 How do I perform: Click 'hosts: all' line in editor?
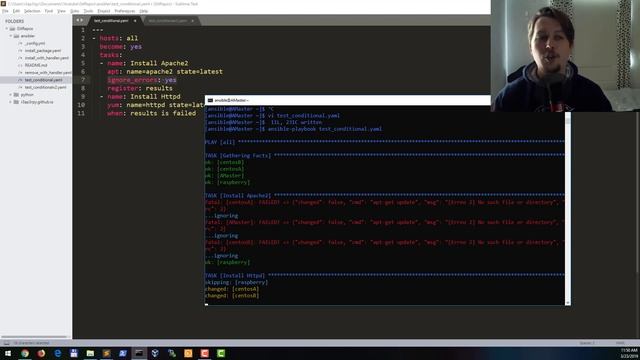tap(119, 38)
